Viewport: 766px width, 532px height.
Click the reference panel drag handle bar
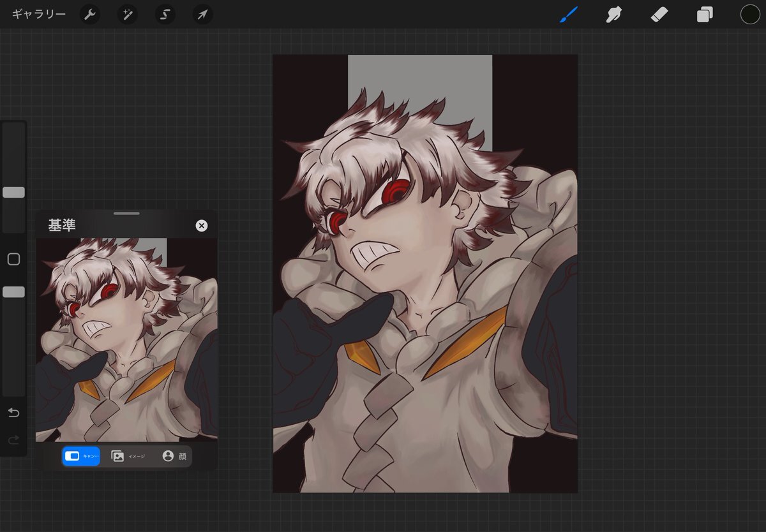(126, 213)
